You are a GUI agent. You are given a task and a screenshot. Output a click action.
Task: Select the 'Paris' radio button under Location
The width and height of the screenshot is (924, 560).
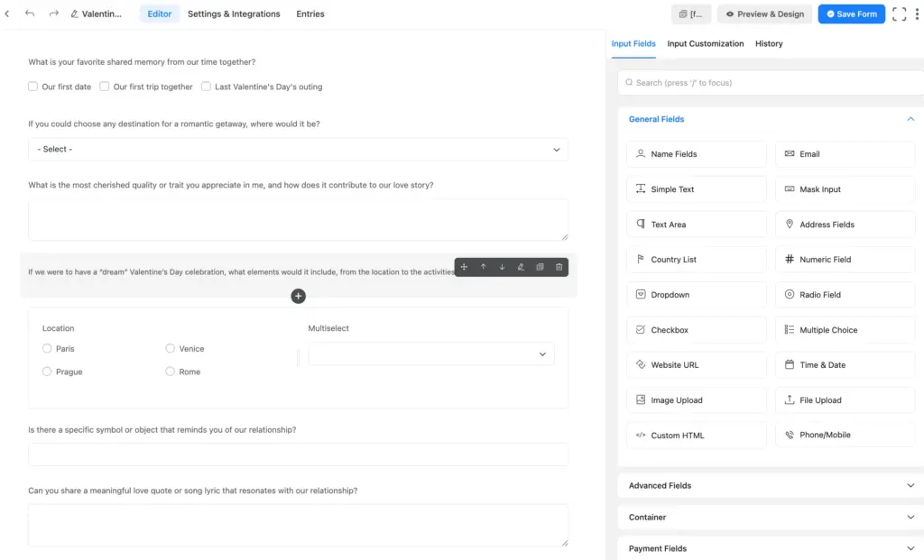point(46,349)
